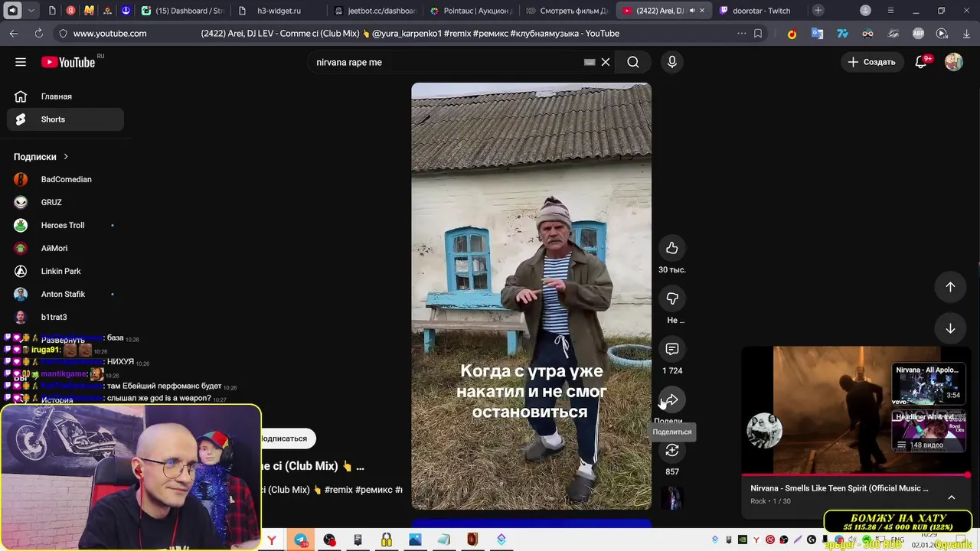The width and height of the screenshot is (980, 551).
Task: Open the on-screen keyboard in search box
Action: (590, 62)
